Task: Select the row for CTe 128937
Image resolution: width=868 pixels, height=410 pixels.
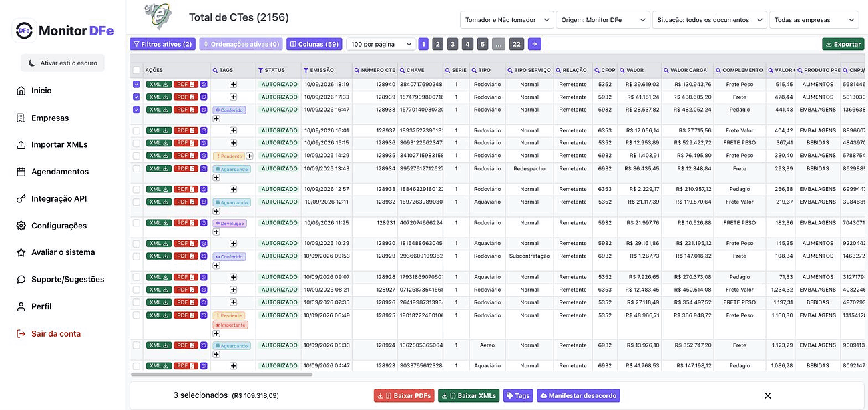Action: (136, 130)
